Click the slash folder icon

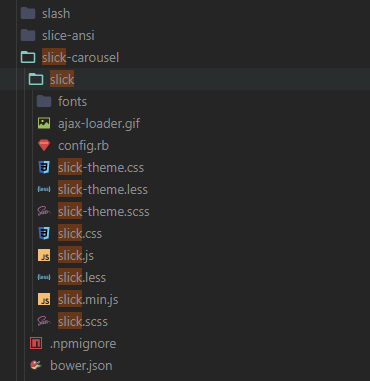point(28,13)
